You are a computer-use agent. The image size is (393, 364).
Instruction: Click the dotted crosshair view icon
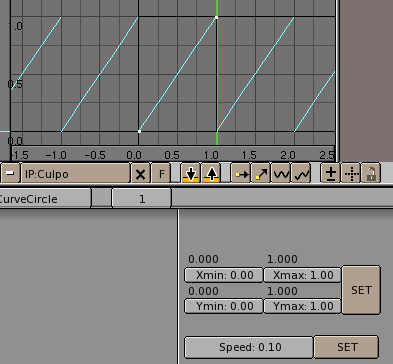351,174
